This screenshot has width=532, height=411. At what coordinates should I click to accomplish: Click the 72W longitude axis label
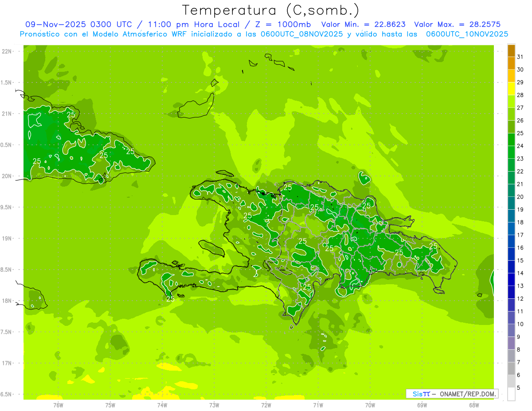266,405
